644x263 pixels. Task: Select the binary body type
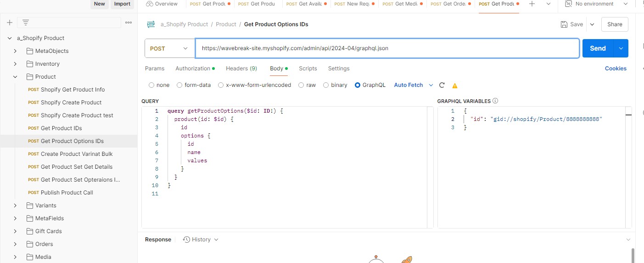(326, 85)
